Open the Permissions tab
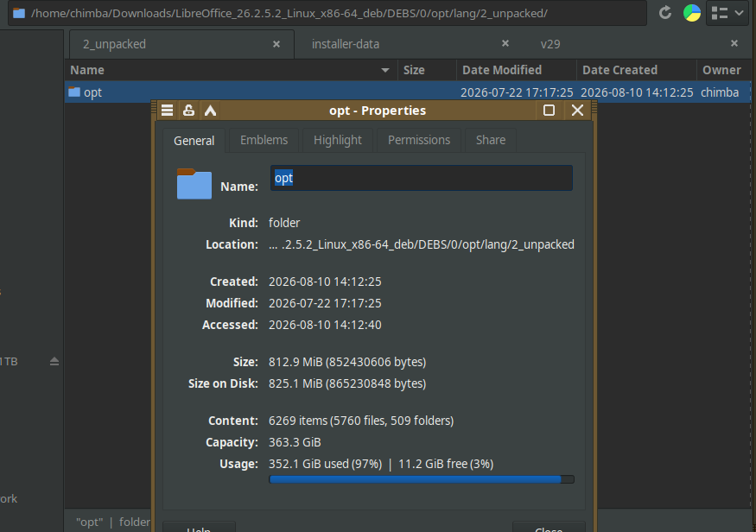Image resolution: width=756 pixels, height=532 pixels. (419, 140)
